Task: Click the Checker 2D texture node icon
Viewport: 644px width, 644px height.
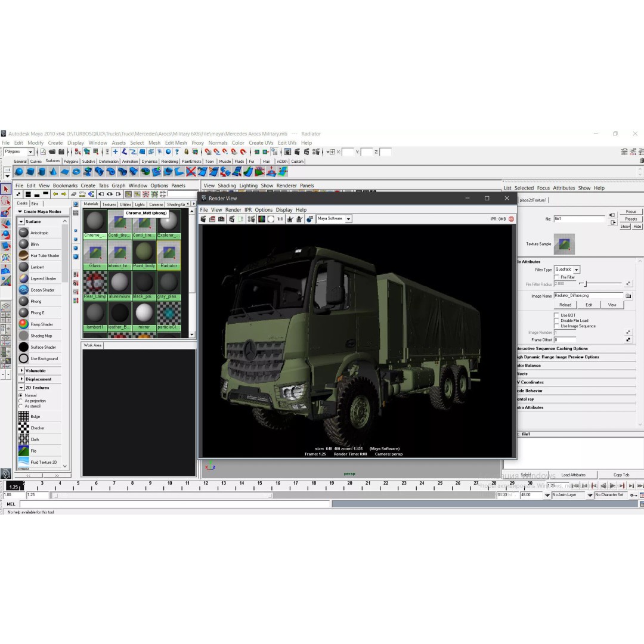Action: pos(24,428)
